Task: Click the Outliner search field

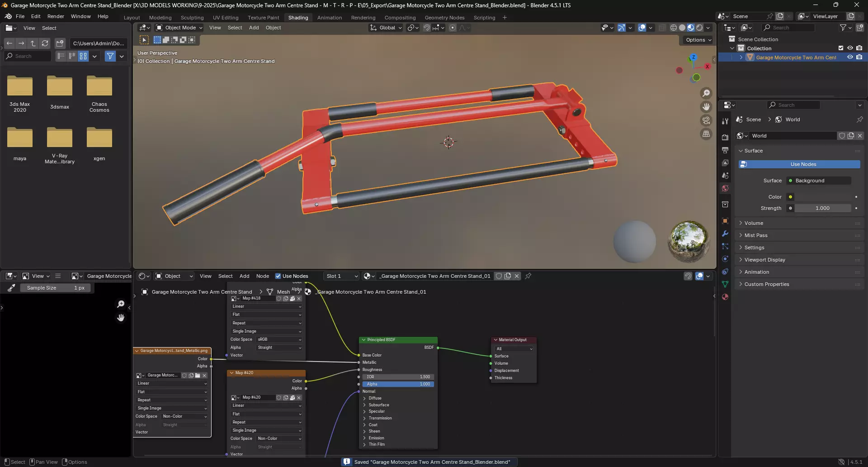Action: tap(789, 28)
